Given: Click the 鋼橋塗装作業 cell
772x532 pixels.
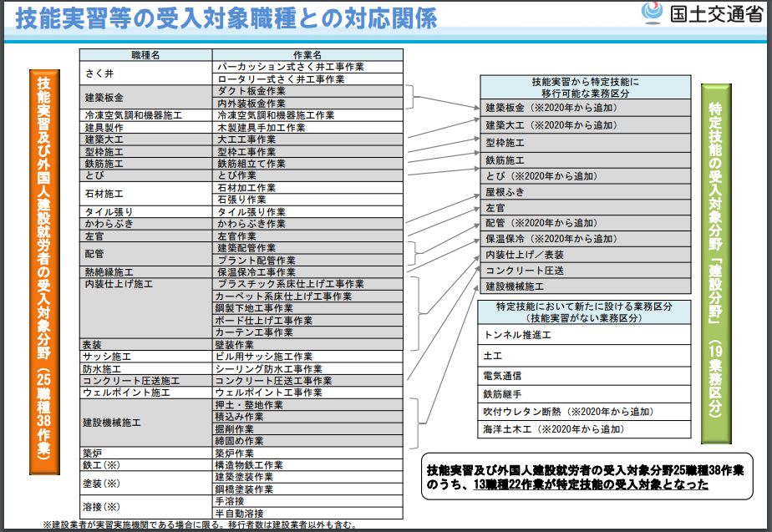Looking at the screenshot, I should click(x=307, y=489).
